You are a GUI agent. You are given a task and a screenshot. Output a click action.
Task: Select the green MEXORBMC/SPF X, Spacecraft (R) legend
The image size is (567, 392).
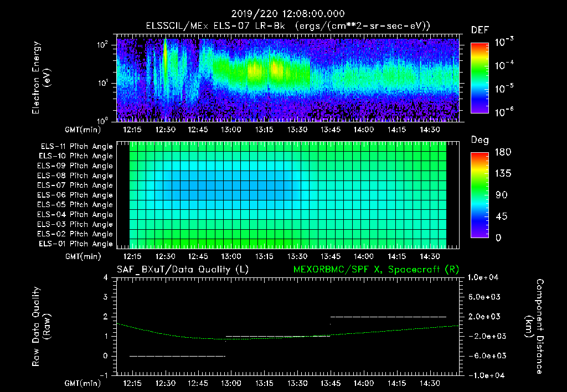click(376, 270)
